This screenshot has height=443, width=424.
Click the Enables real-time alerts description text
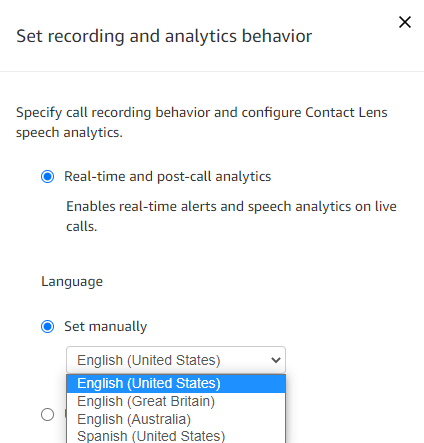(x=231, y=216)
